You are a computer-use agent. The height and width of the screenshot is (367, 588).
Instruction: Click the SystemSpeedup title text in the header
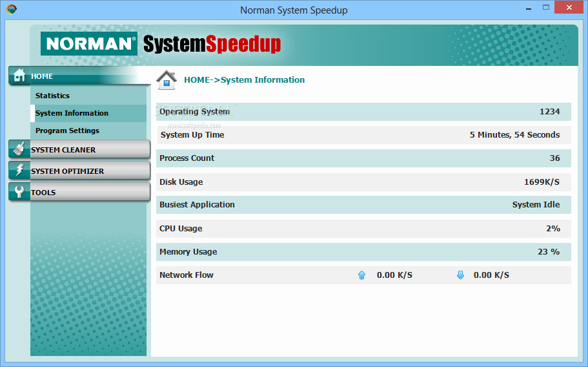[x=212, y=45]
